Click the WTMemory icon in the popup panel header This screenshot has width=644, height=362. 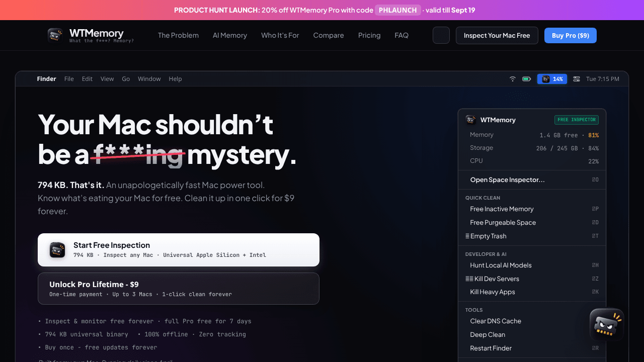[x=471, y=120]
